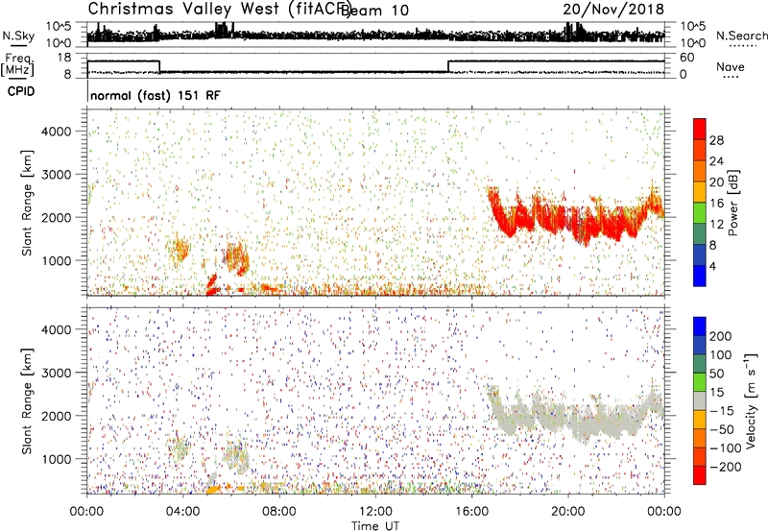
Task: Click the 'Beam 10' label
Action: point(374,11)
